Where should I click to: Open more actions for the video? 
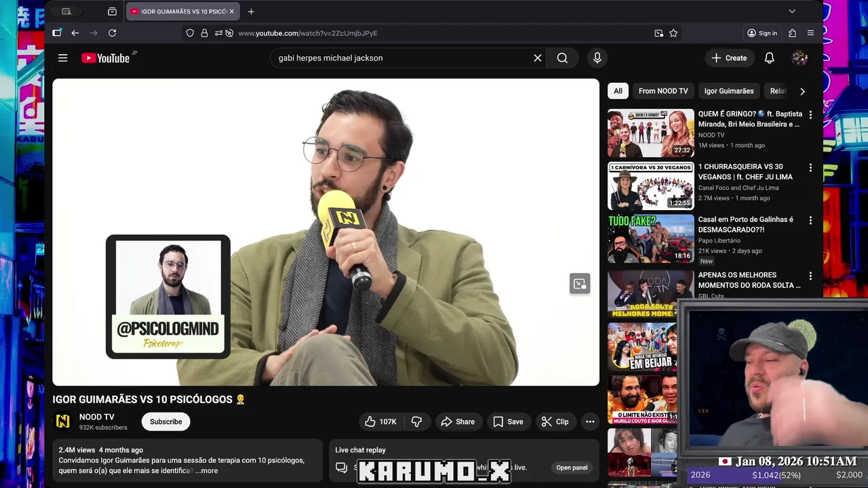[x=590, y=422]
